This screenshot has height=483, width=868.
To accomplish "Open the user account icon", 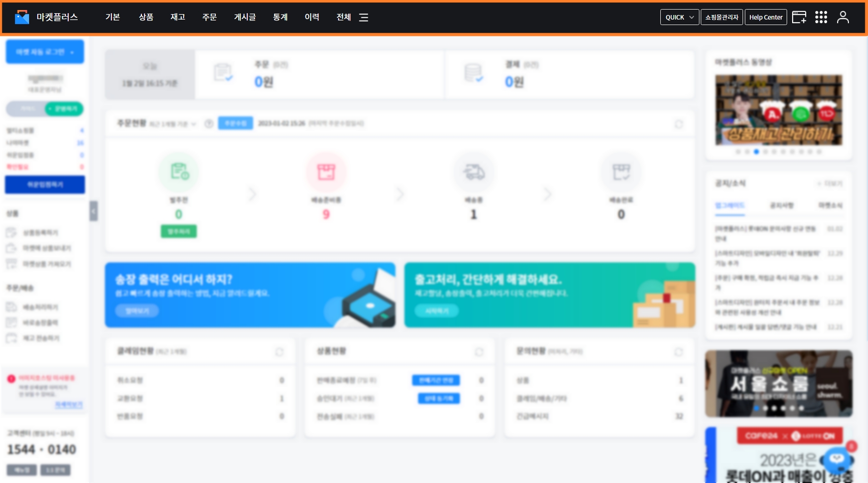I will point(843,17).
